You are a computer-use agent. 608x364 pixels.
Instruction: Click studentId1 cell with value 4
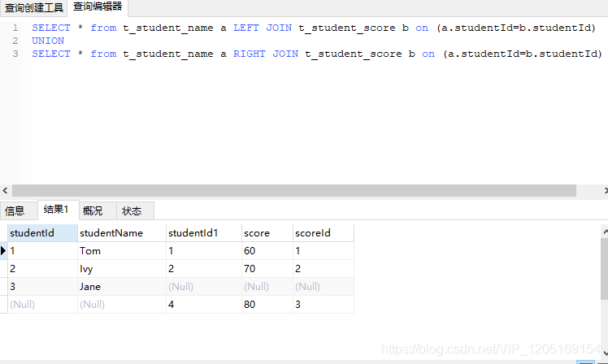click(x=203, y=305)
